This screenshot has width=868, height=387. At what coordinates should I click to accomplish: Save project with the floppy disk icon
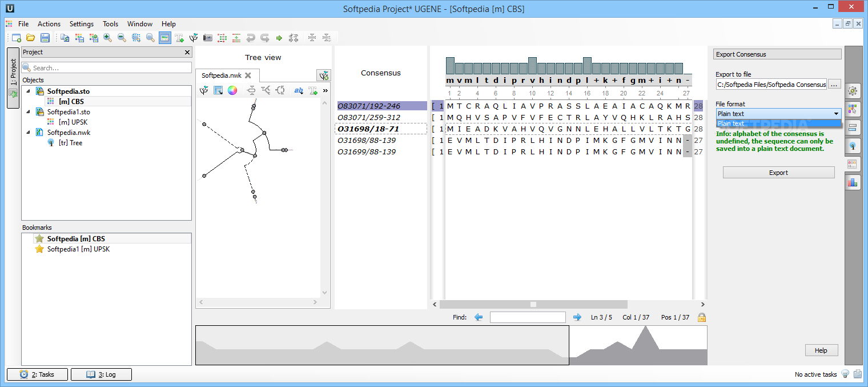pyautogui.click(x=45, y=38)
